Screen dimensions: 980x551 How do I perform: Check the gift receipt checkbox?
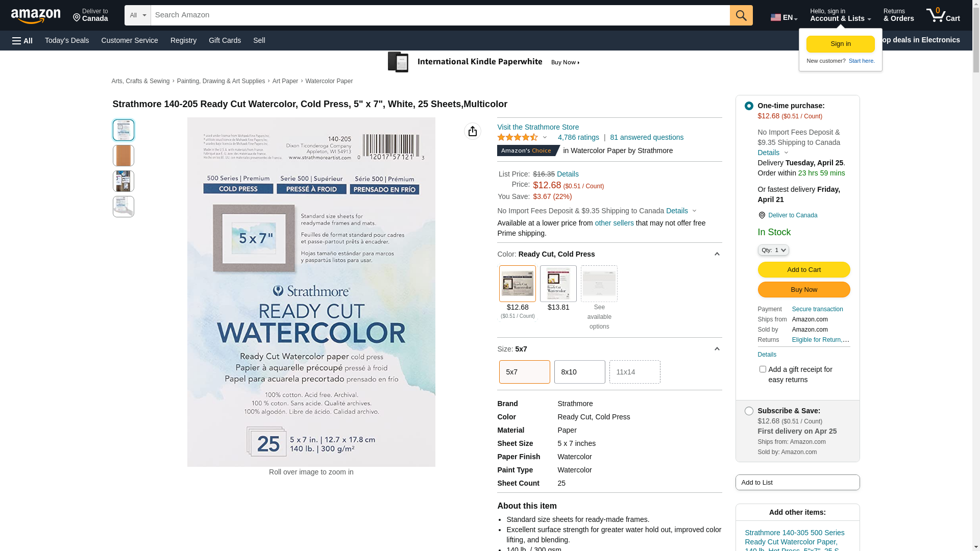coord(763,369)
